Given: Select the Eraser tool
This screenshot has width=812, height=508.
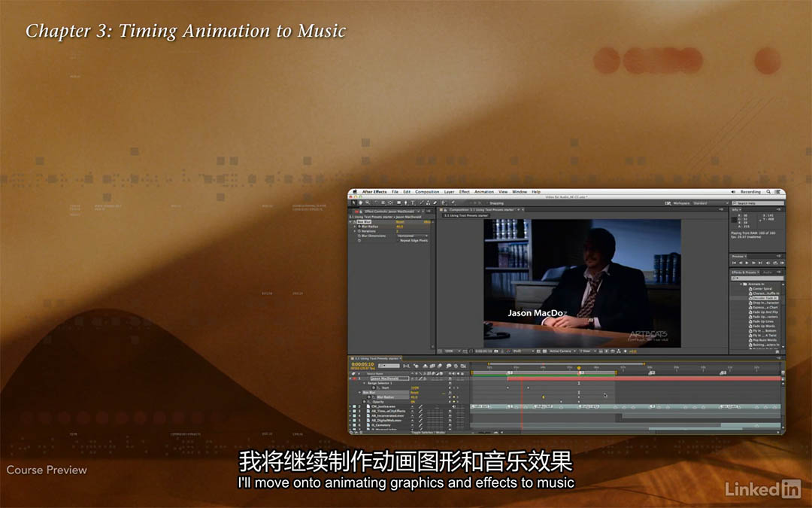Looking at the screenshot, I should [x=435, y=203].
